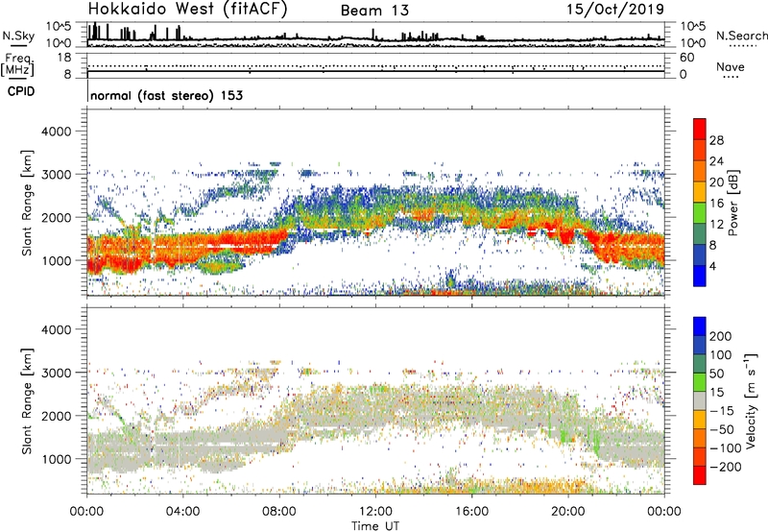The width and height of the screenshot is (768, 532).
Task: Click the 'Hokkaido West (fitACF)' plot title
Action: coord(187,10)
